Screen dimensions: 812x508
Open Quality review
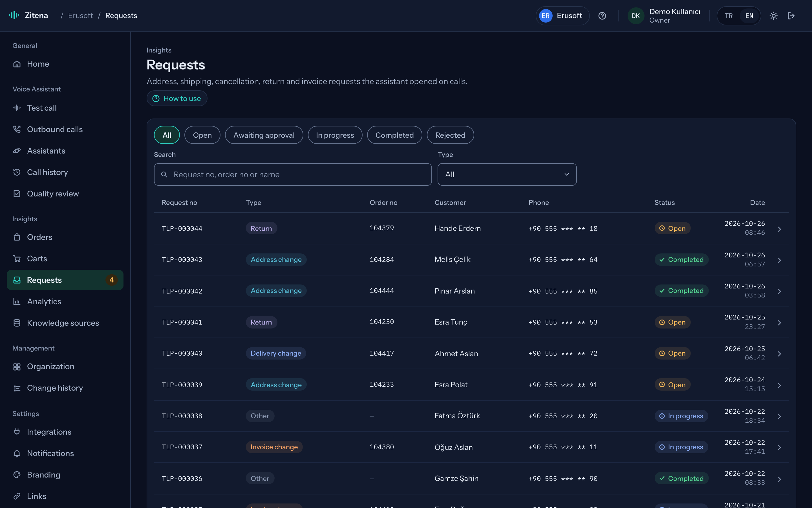coord(65,194)
